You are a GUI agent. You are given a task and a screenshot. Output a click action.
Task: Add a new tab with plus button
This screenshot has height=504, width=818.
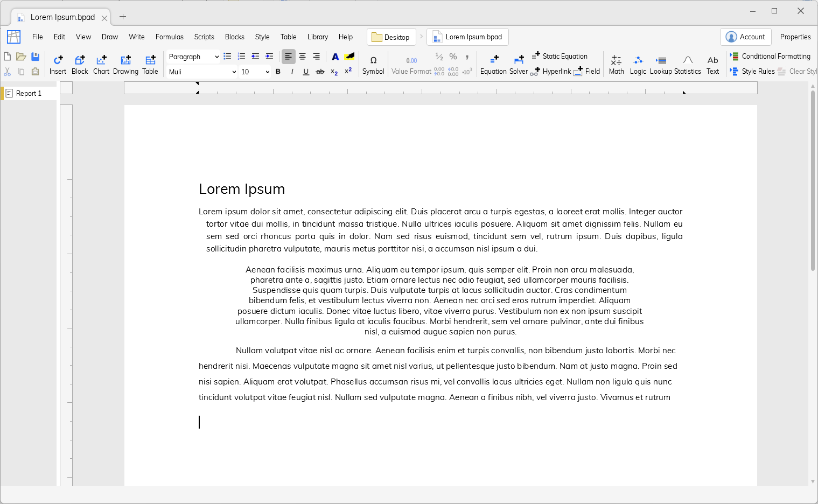[123, 17]
